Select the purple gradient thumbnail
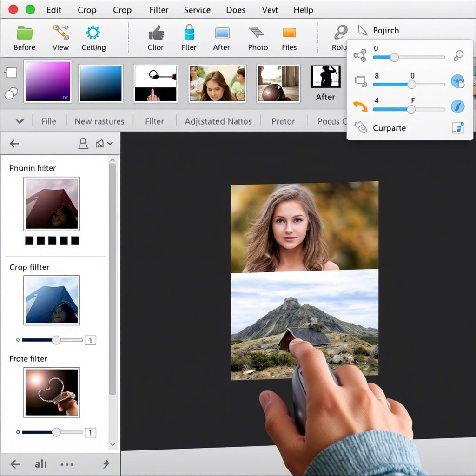The image size is (476, 476). 48,81
